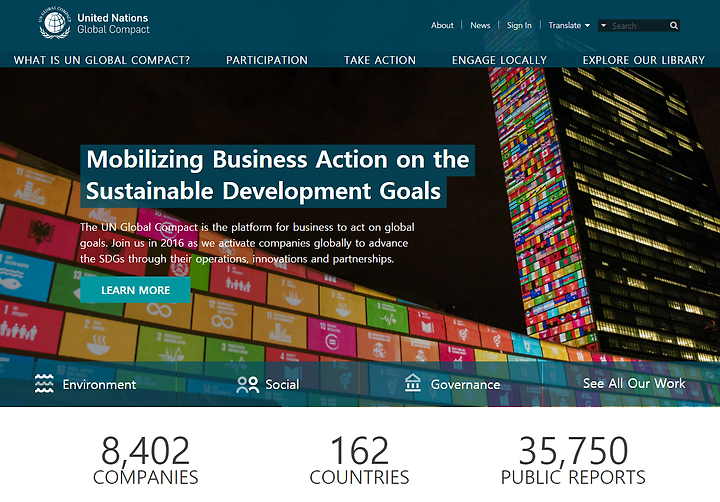Screen dimensions: 720x502
Task: Click the 35,750 Public Reports statistic
Action: (x=573, y=460)
